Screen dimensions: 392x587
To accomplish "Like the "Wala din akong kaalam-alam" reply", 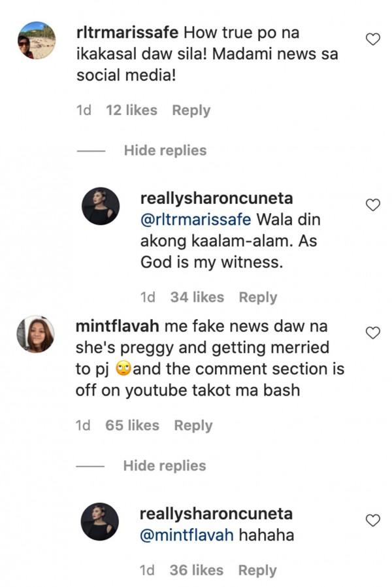I will tap(372, 205).
